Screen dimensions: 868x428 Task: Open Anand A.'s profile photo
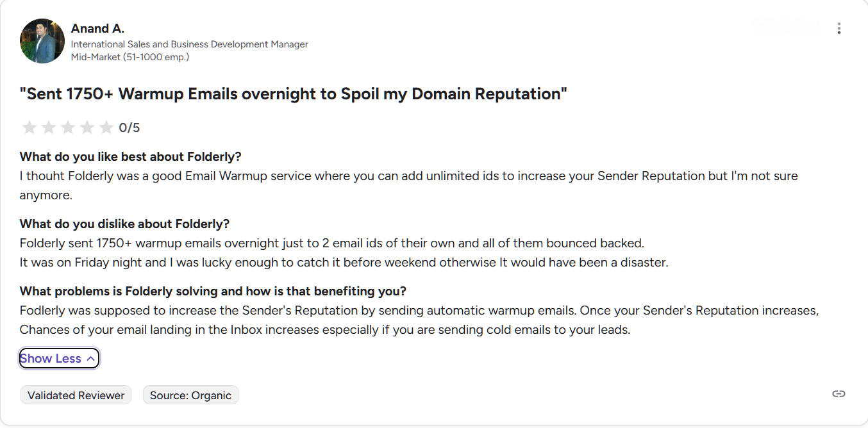click(42, 41)
